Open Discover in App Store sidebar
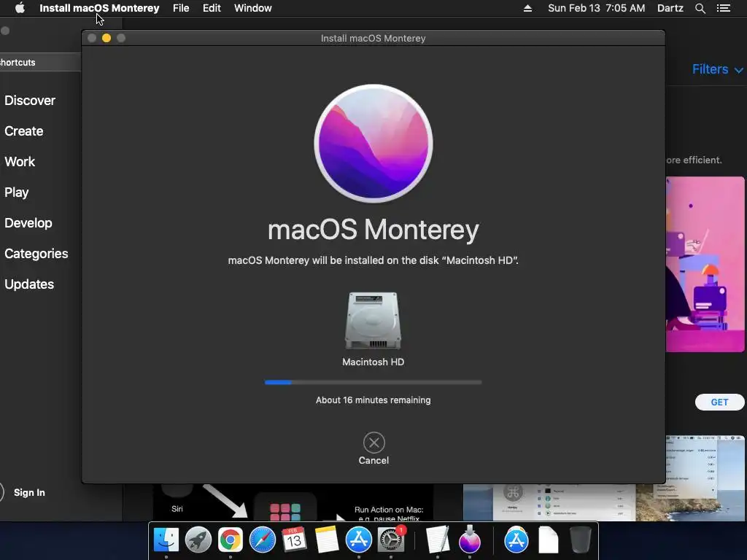Screen dimensions: 747x560 click(30, 101)
